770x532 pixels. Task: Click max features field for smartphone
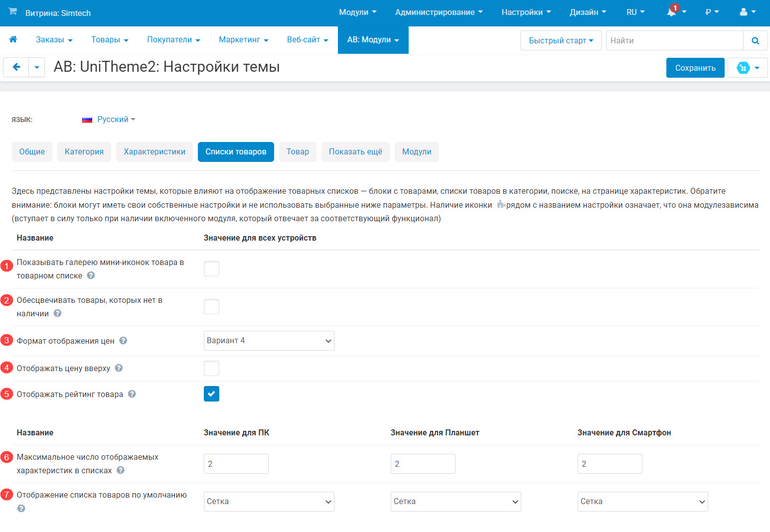click(610, 464)
